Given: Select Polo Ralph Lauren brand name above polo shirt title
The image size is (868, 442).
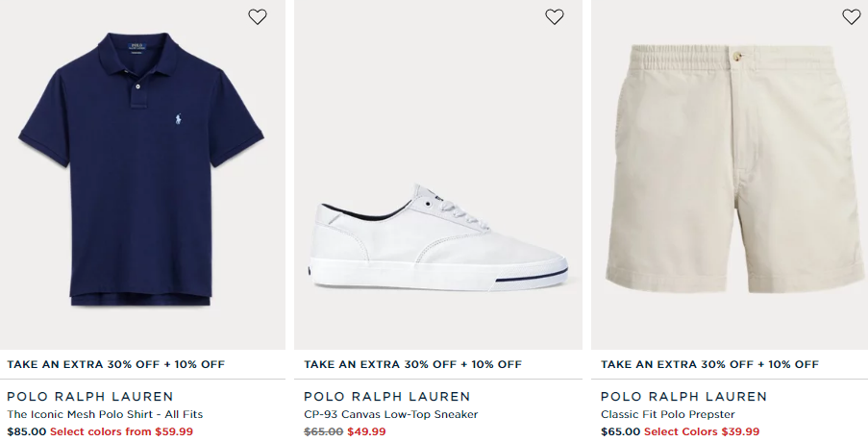Looking at the screenshot, I should click(x=90, y=397).
